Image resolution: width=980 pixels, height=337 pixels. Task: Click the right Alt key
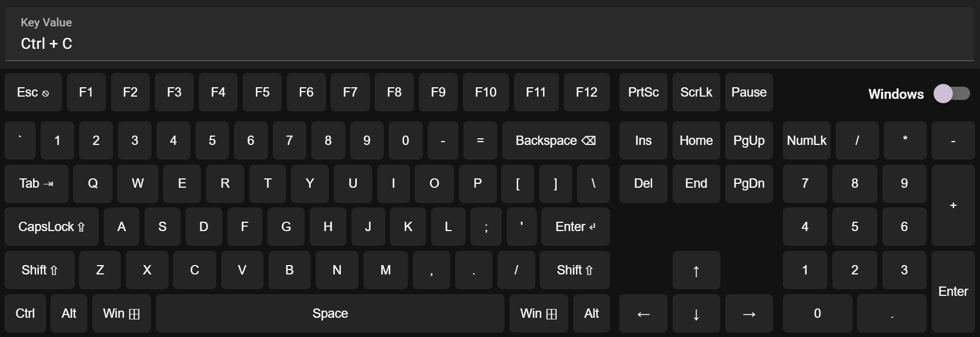coord(591,313)
